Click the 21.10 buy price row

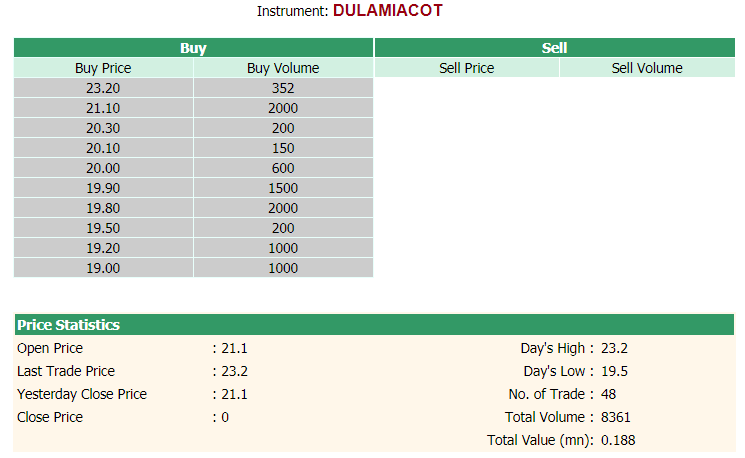click(x=193, y=108)
